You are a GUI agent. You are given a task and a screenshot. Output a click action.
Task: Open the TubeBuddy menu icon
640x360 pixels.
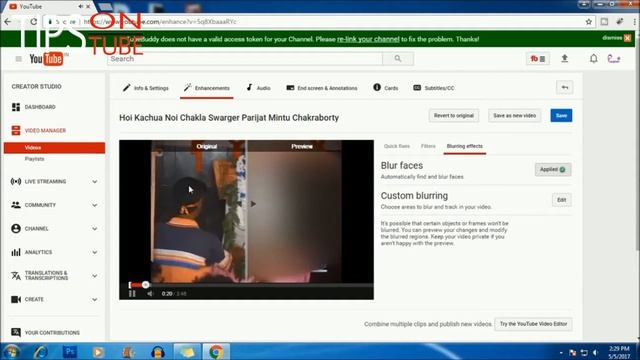pyautogui.click(x=538, y=59)
